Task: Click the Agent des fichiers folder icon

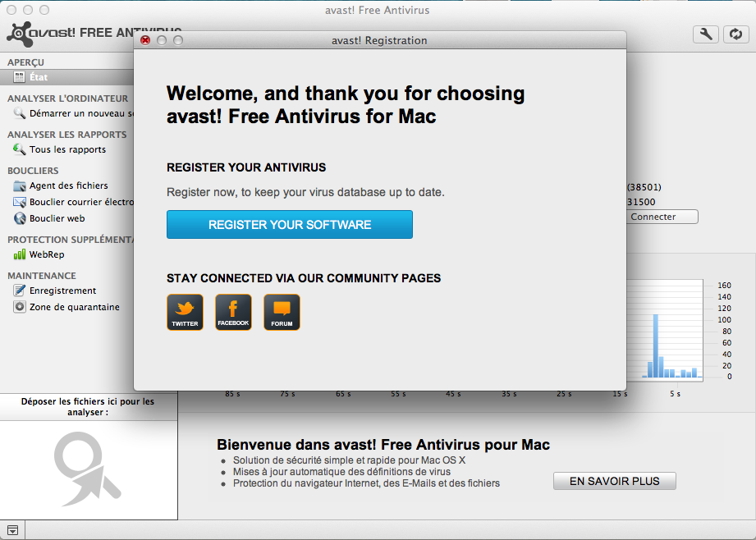Action: point(19,185)
